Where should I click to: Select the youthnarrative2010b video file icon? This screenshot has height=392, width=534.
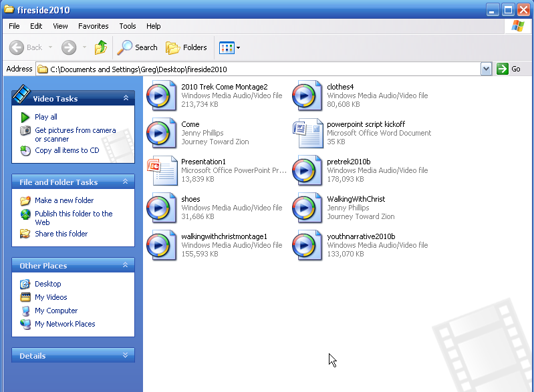[307, 245]
